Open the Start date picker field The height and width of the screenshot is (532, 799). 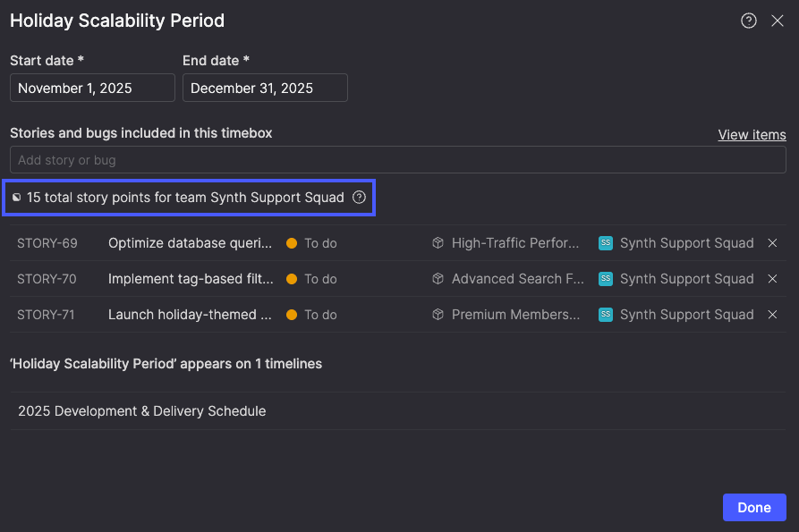pyautogui.click(x=92, y=89)
